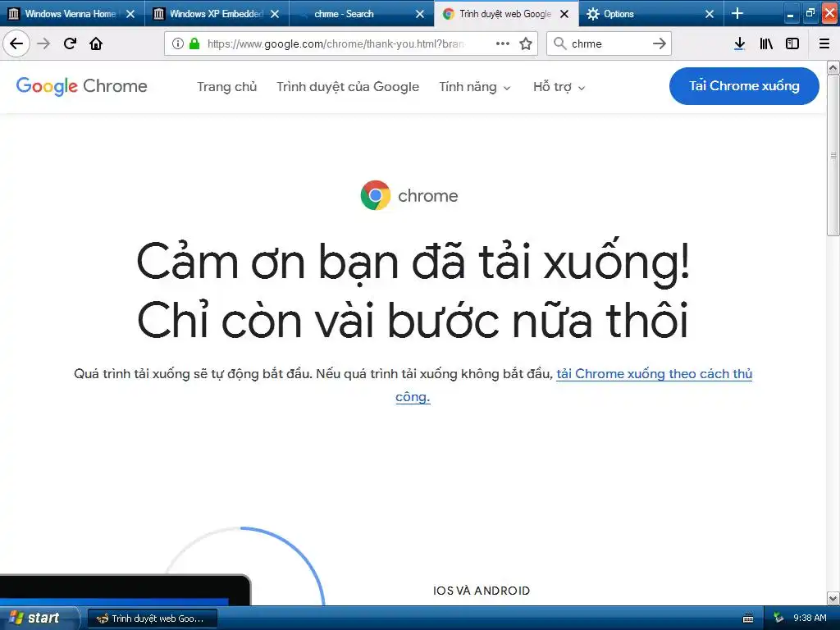Open the Trang chủ navigation link
Image resolution: width=840 pixels, height=630 pixels.
[x=226, y=87]
